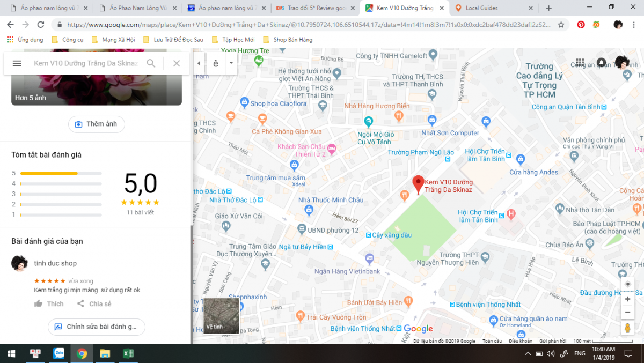The height and width of the screenshot is (363, 644).
Task: Open 'Điều khoản' terms link on map
Action: (x=521, y=341)
